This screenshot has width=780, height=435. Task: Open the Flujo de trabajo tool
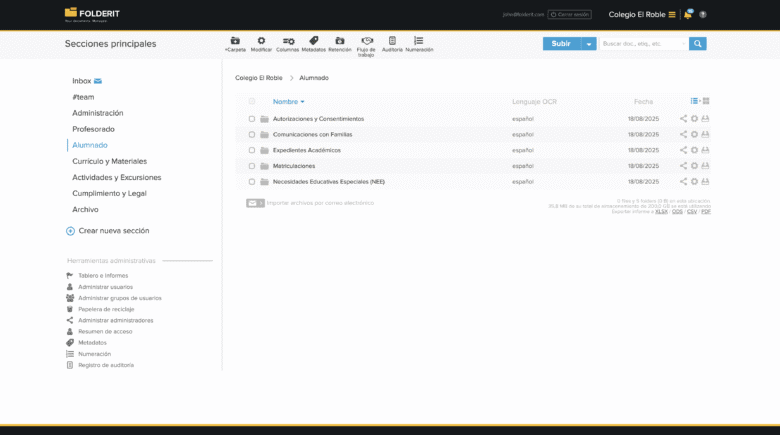(x=366, y=41)
